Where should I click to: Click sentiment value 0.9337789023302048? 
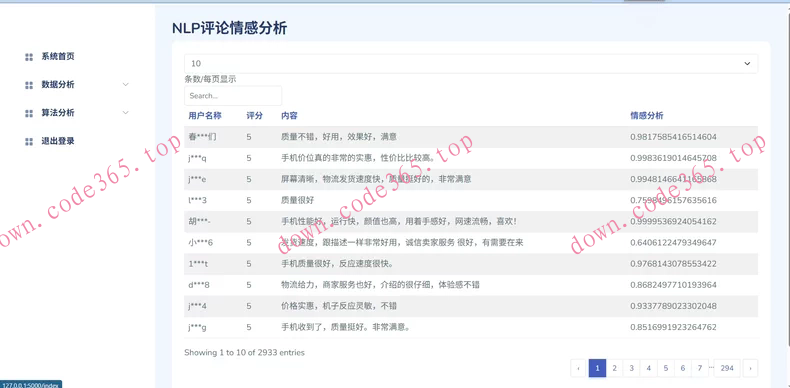pos(673,306)
